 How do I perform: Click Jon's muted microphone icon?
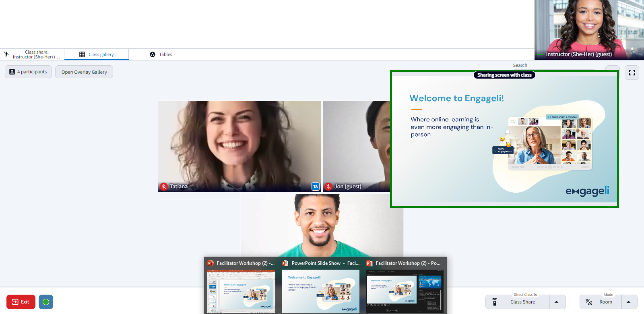coord(328,187)
